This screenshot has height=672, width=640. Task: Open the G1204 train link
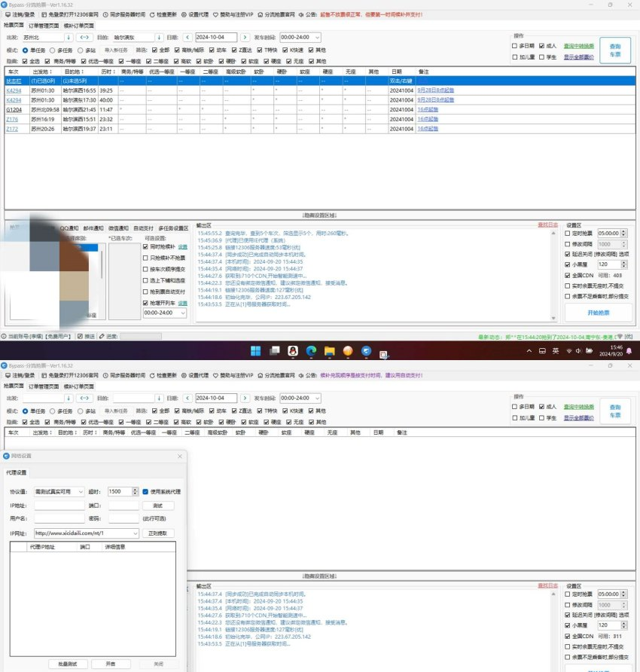point(14,109)
